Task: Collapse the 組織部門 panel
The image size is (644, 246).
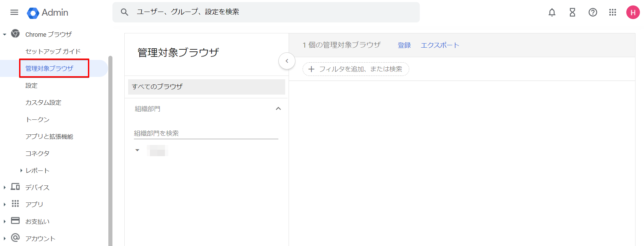Action: click(x=278, y=109)
